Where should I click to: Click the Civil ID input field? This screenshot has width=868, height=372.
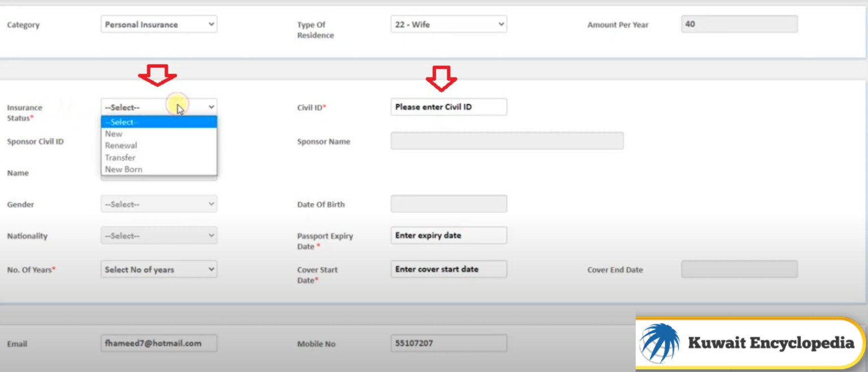click(x=448, y=106)
